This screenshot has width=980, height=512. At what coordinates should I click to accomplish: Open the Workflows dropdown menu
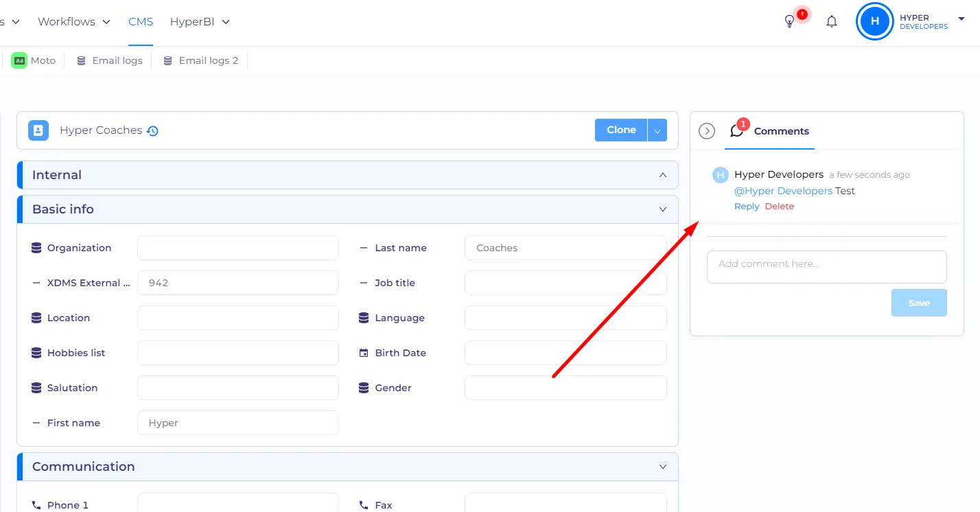coord(74,22)
